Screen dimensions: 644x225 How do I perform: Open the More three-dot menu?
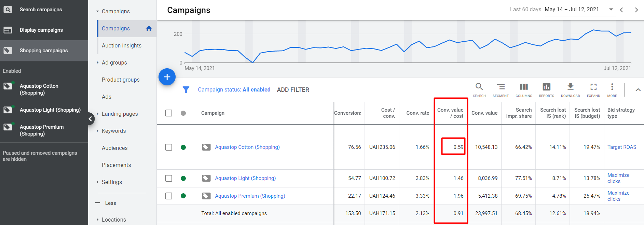coord(612,87)
